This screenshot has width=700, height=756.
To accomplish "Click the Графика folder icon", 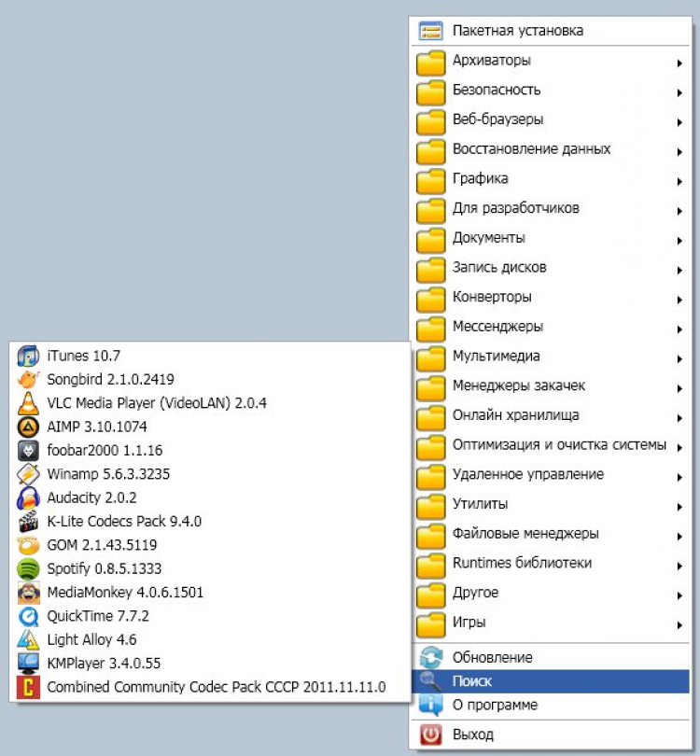I will click(430, 180).
